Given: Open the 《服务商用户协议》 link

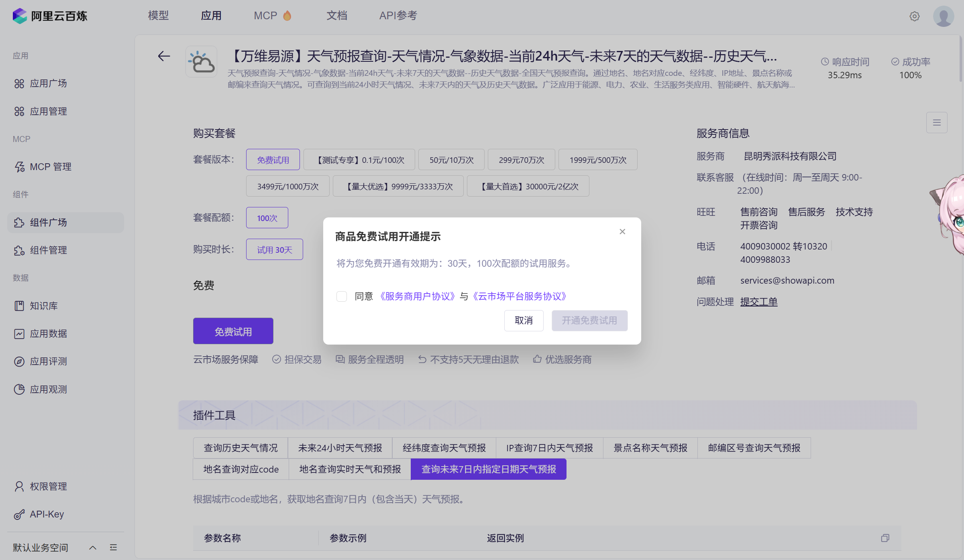Looking at the screenshot, I should pyautogui.click(x=417, y=296).
